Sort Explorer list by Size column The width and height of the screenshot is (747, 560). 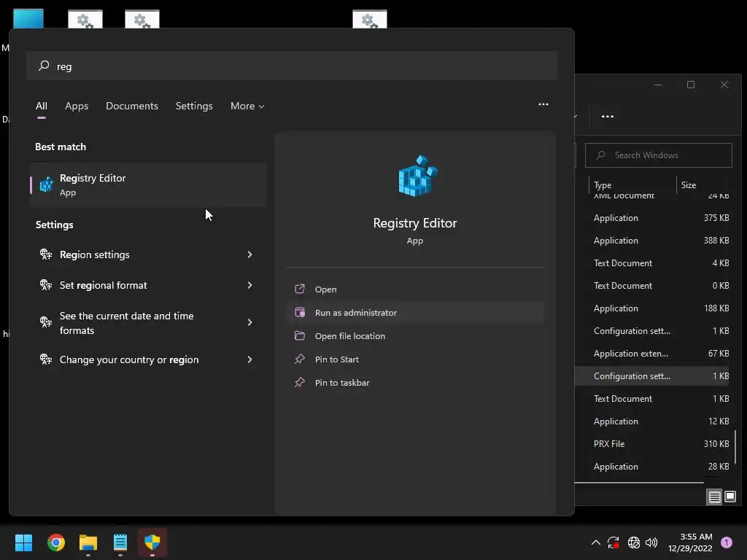click(704, 184)
